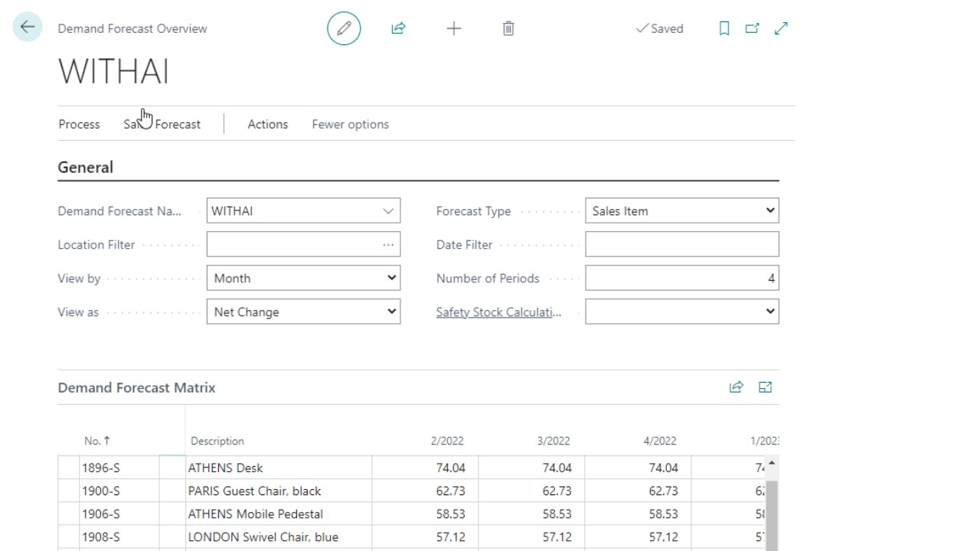
Task: Open the Demand Forecast Name dropdown
Action: [388, 211]
